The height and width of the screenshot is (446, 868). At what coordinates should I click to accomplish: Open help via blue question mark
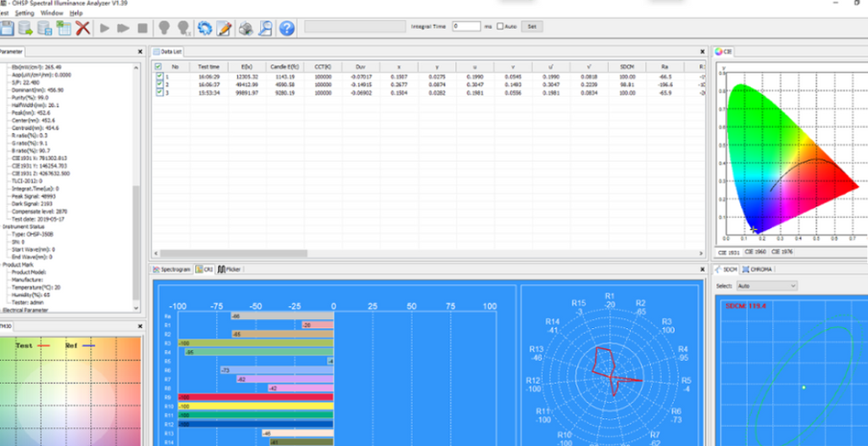coord(287,28)
